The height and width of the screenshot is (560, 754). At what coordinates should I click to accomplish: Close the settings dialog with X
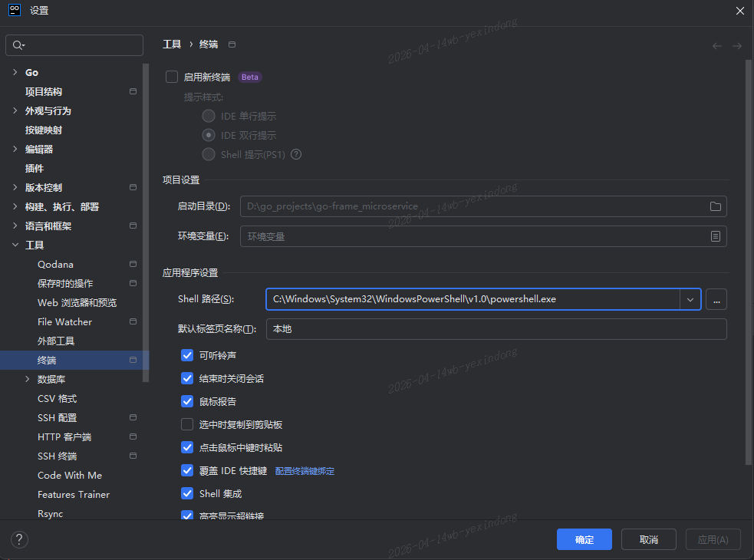click(740, 11)
